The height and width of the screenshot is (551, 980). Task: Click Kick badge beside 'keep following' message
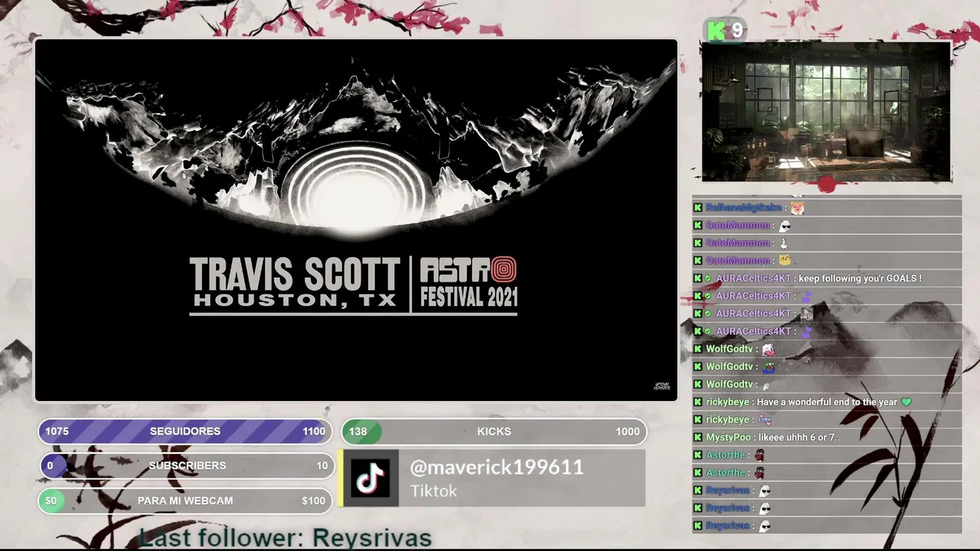pos(697,279)
